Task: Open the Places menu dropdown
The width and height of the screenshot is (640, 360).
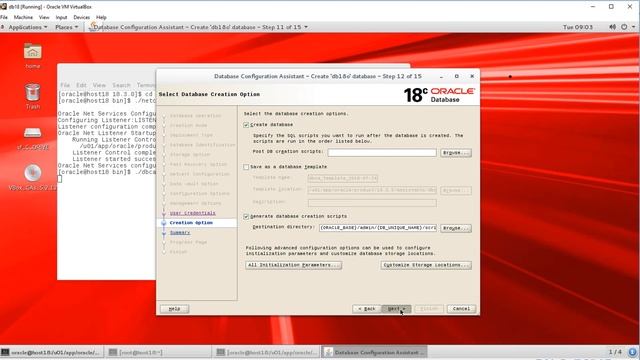Action: click(67, 27)
